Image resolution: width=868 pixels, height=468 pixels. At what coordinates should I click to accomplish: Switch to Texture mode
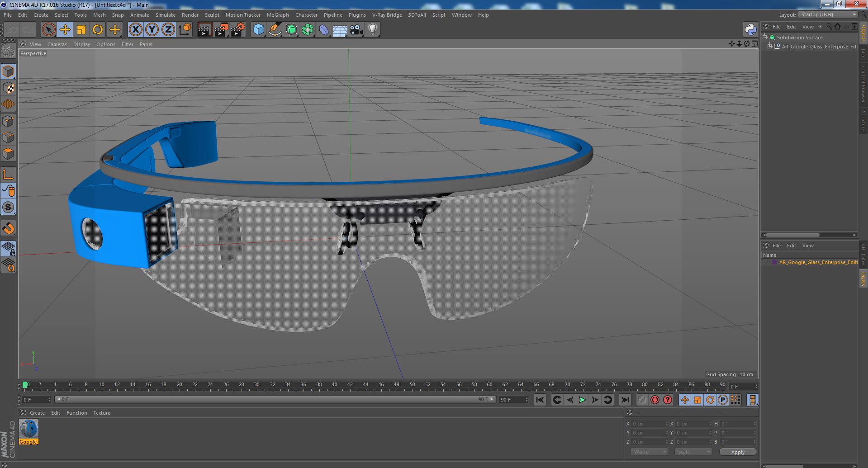pyautogui.click(x=8, y=88)
